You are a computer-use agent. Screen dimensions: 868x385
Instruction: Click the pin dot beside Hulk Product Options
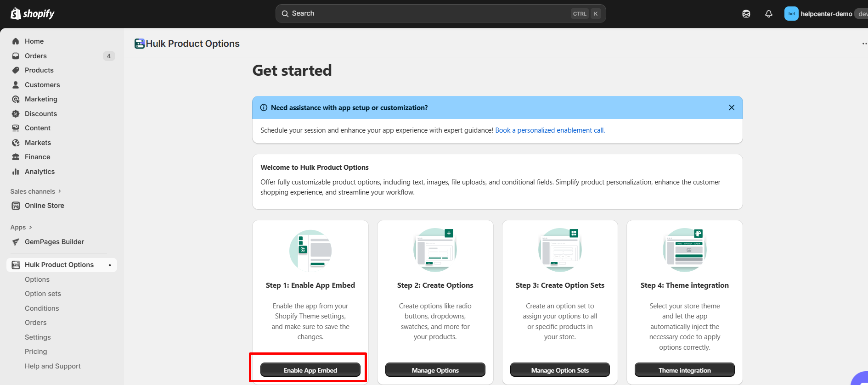[110, 265]
